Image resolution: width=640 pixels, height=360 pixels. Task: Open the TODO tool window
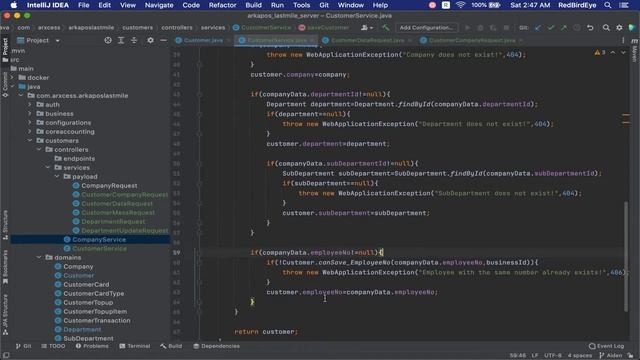point(53,346)
